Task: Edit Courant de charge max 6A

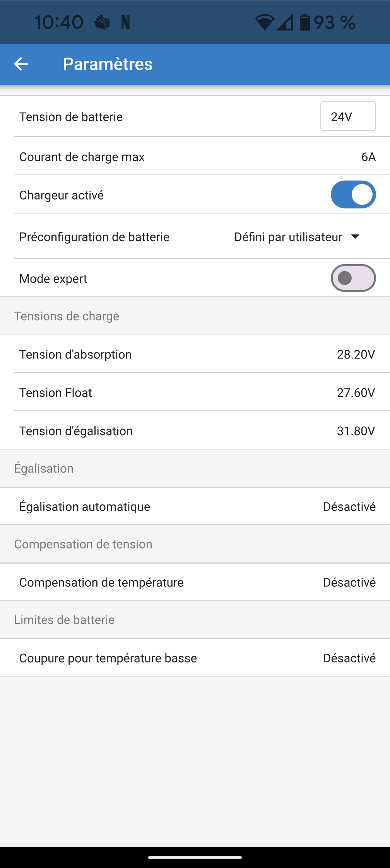Action: [x=368, y=157]
